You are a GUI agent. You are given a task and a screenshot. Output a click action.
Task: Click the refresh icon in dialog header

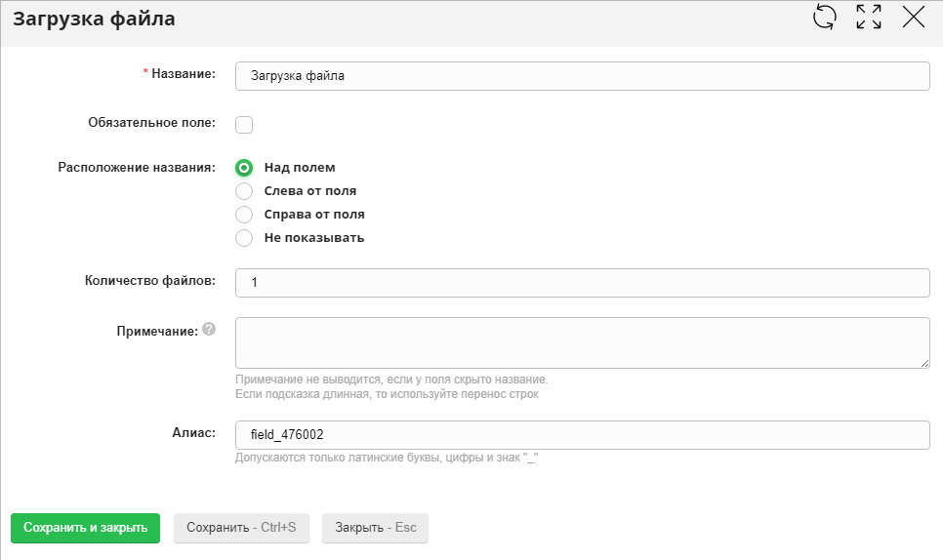825,17
